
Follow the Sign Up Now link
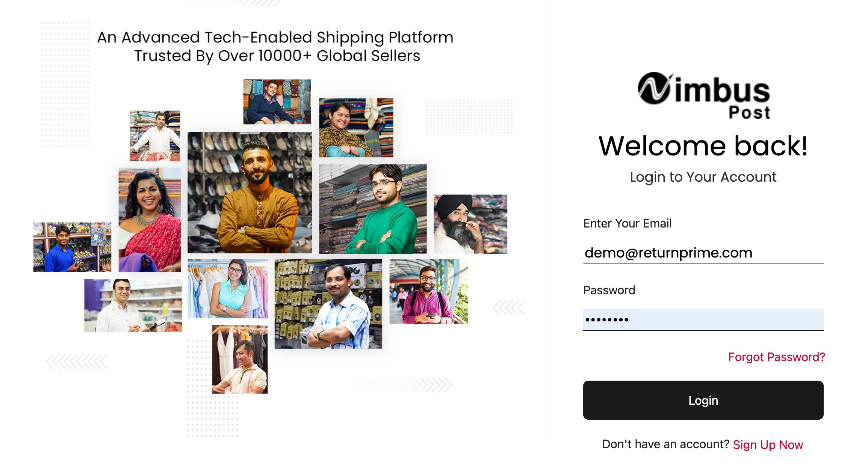point(768,445)
